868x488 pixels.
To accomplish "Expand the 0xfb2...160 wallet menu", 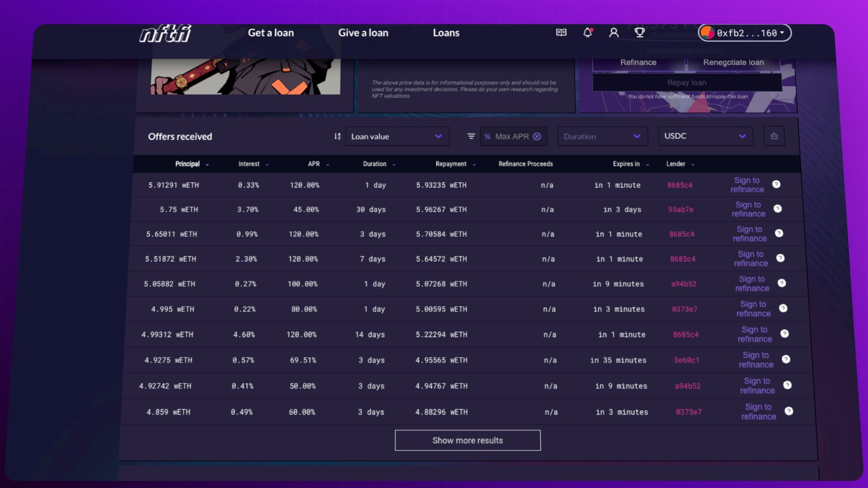I will [x=745, y=33].
